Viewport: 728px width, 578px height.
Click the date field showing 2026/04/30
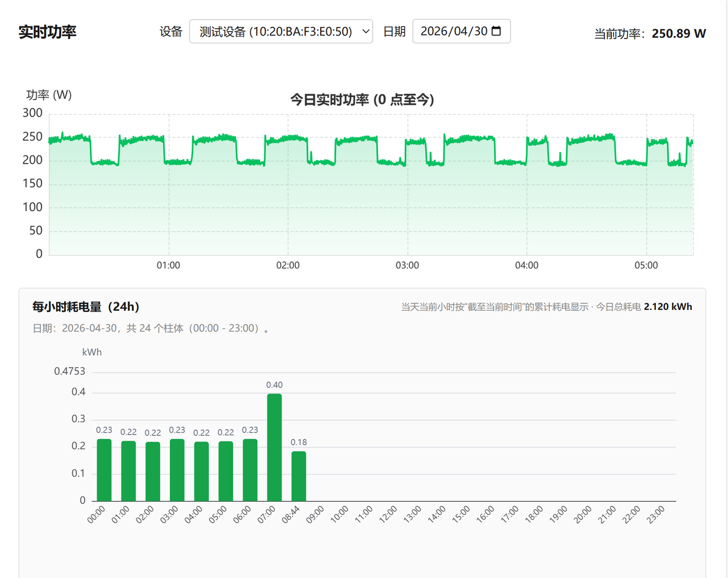(461, 31)
